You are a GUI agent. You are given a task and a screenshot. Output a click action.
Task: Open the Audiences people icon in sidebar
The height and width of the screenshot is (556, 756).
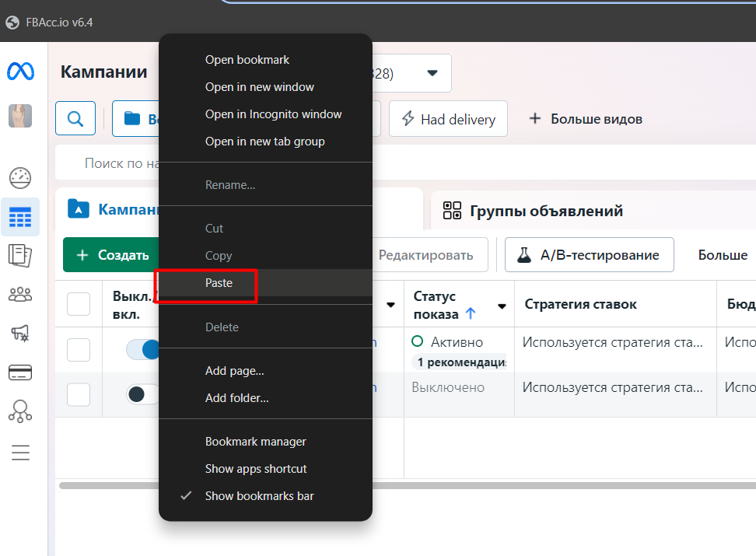point(20,294)
